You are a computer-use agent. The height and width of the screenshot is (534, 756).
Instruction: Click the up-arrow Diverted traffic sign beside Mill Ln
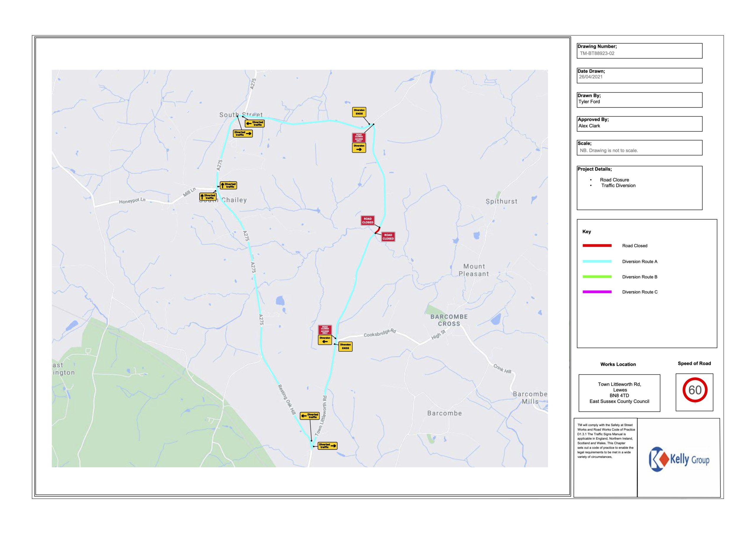208,197
